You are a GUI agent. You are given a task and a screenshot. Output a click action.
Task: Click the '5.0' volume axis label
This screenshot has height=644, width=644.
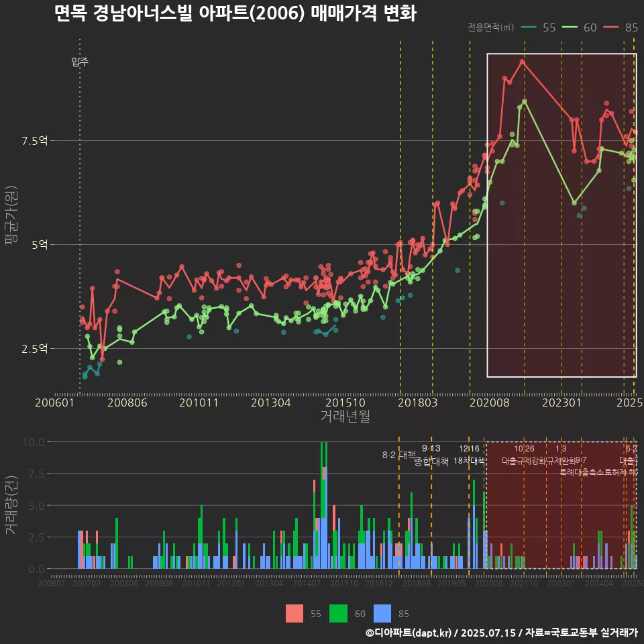pos(36,506)
